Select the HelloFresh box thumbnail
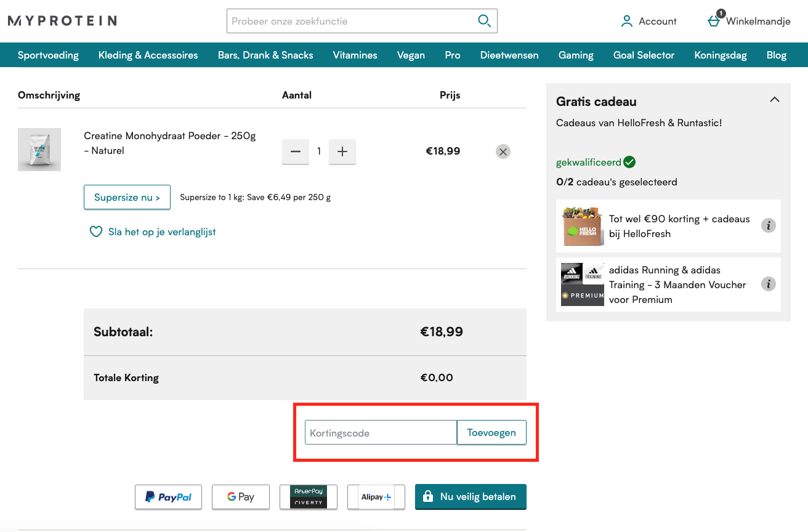The image size is (808, 532). pyautogui.click(x=582, y=226)
